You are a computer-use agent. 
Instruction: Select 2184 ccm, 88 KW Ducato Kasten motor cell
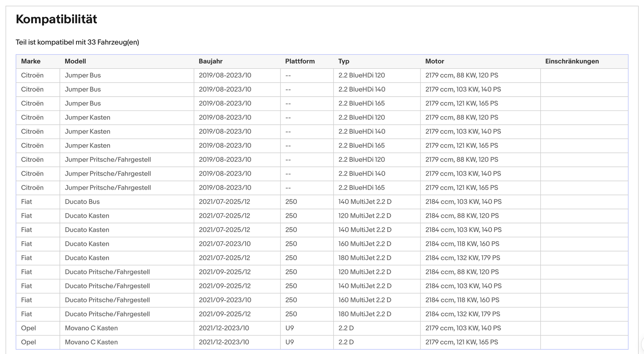coord(480,216)
